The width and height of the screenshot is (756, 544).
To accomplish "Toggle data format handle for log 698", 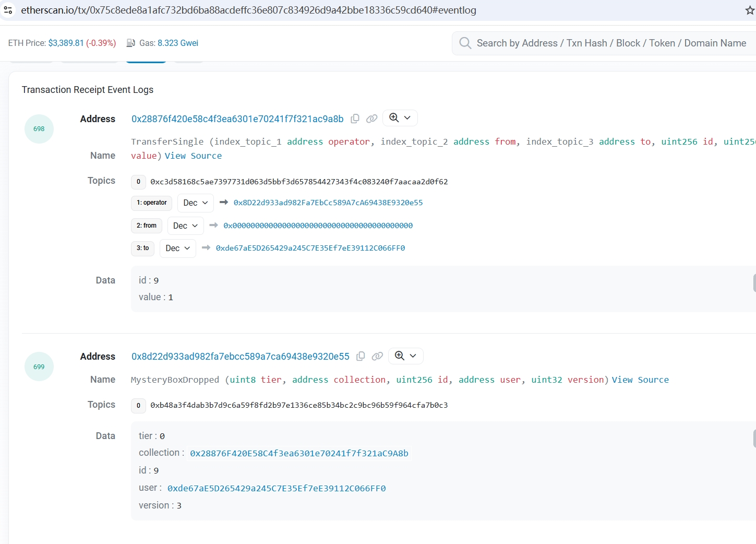I will pyautogui.click(x=754, y=282).
